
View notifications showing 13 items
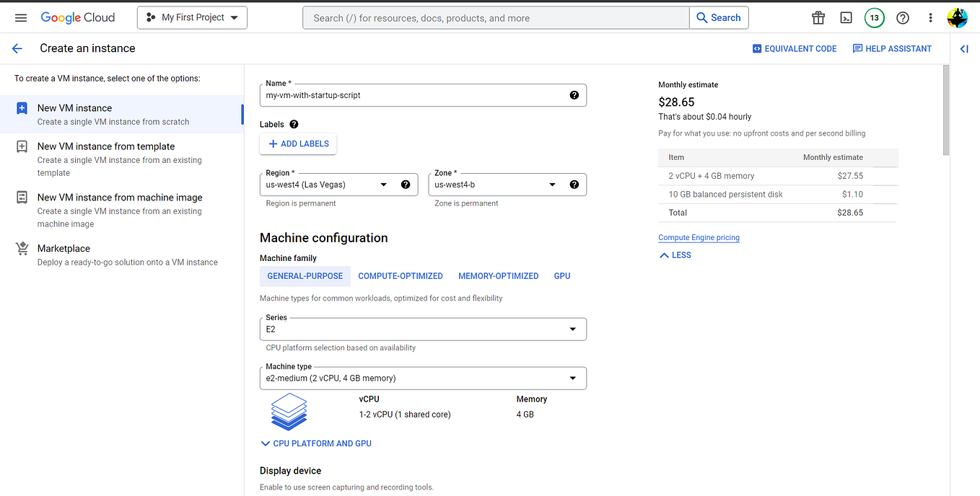point(874,17)
